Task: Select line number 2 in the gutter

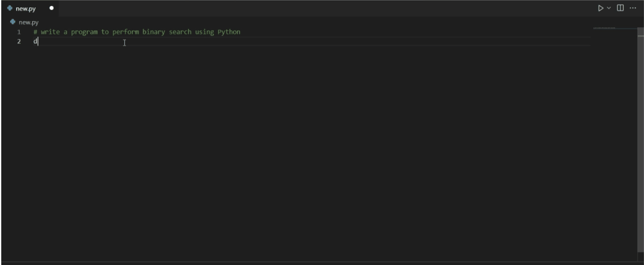Action: tap(19, 41)
